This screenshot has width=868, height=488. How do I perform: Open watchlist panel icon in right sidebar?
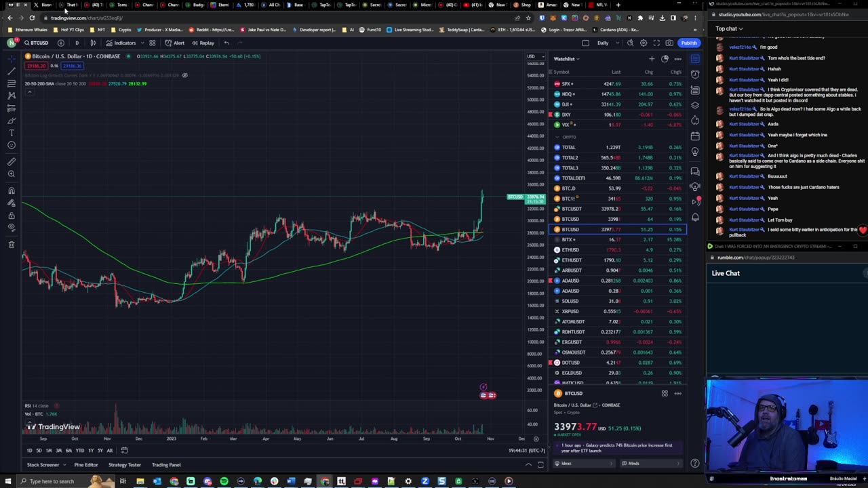click(x=695, y=59)
